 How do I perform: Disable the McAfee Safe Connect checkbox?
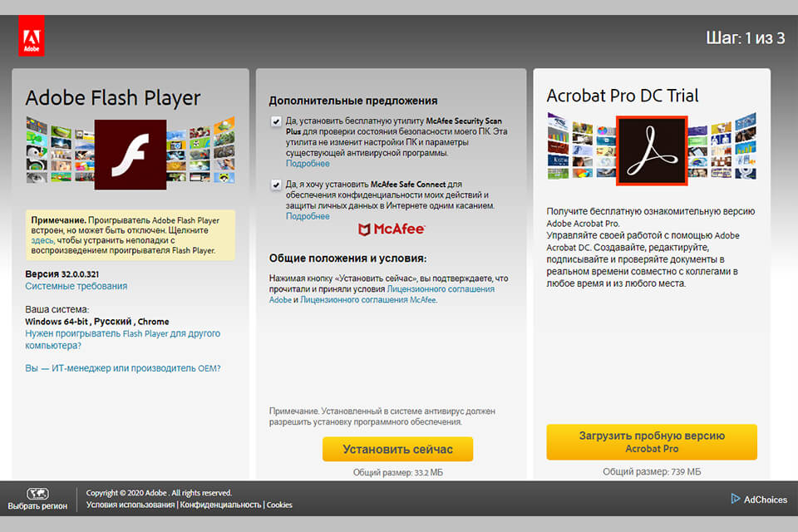coord(275,185)
